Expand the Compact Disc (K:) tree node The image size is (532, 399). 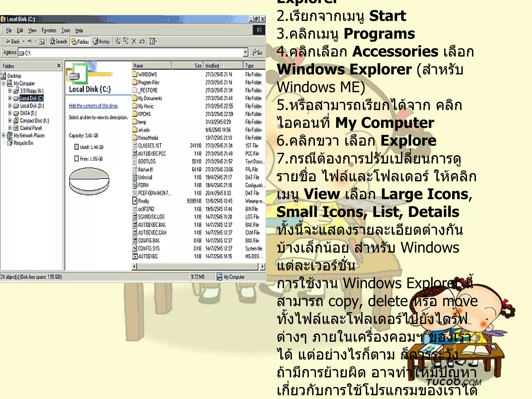[x=10, y=121]
